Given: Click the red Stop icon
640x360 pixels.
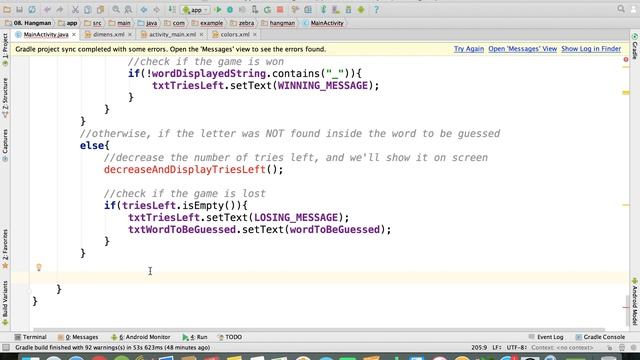Looking at the screenshot, I should 280,9.
